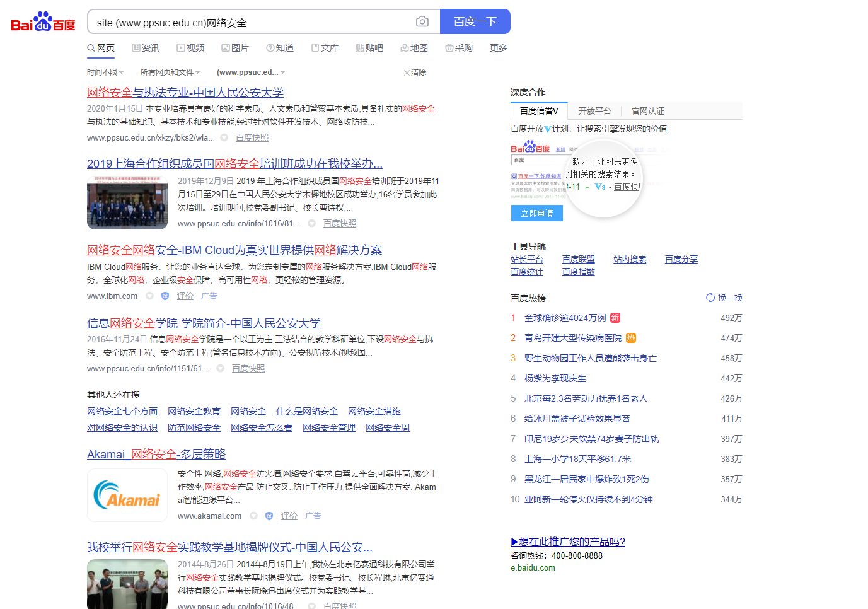
Task: Show 更多 search categories
Action: pos(499,48)
